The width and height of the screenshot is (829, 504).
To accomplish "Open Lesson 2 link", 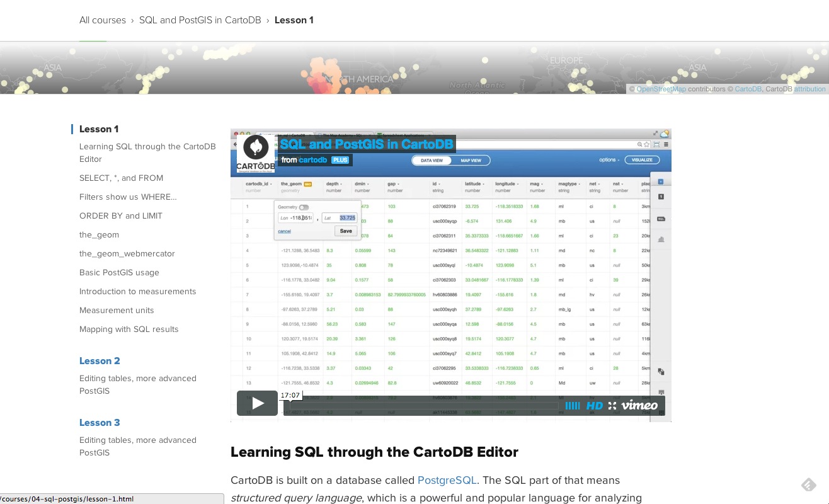I will coord(100,361).
